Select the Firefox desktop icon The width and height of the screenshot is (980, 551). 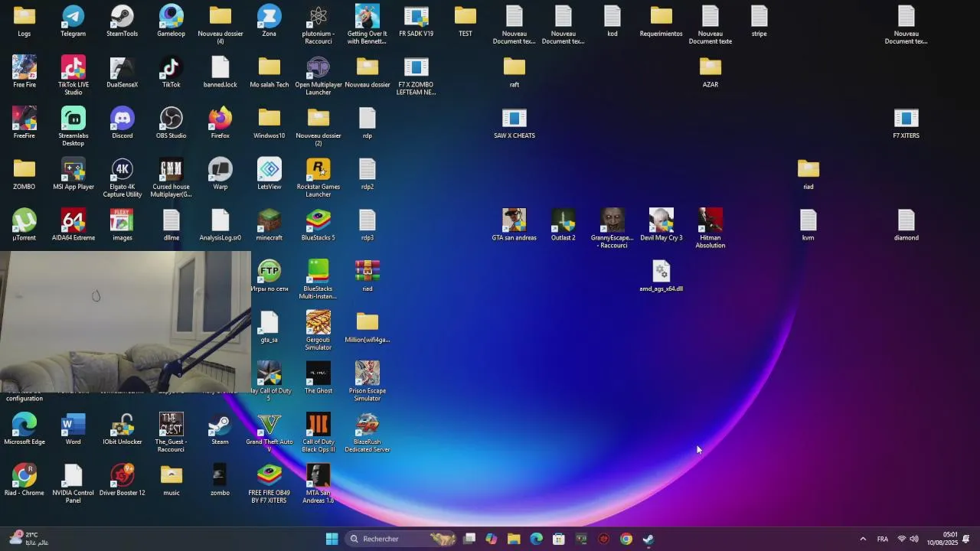[220, 122]
